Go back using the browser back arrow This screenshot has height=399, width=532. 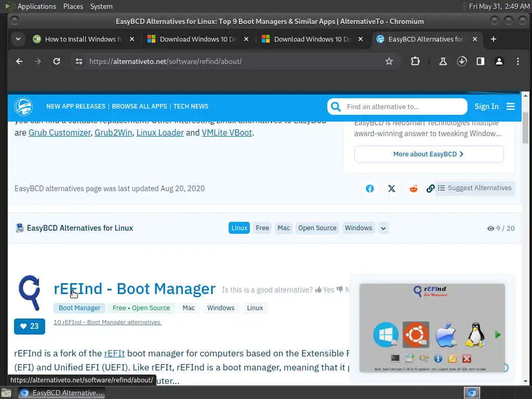pos(19,61)
